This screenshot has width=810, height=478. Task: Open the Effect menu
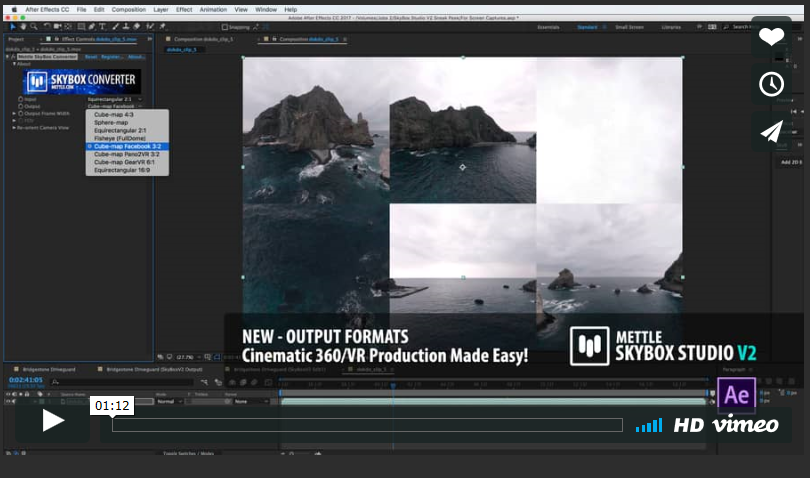pos(184,9)
